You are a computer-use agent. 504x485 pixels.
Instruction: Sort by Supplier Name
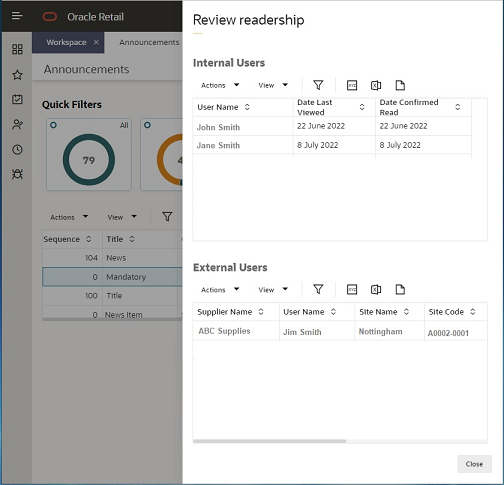click(261, 312)
